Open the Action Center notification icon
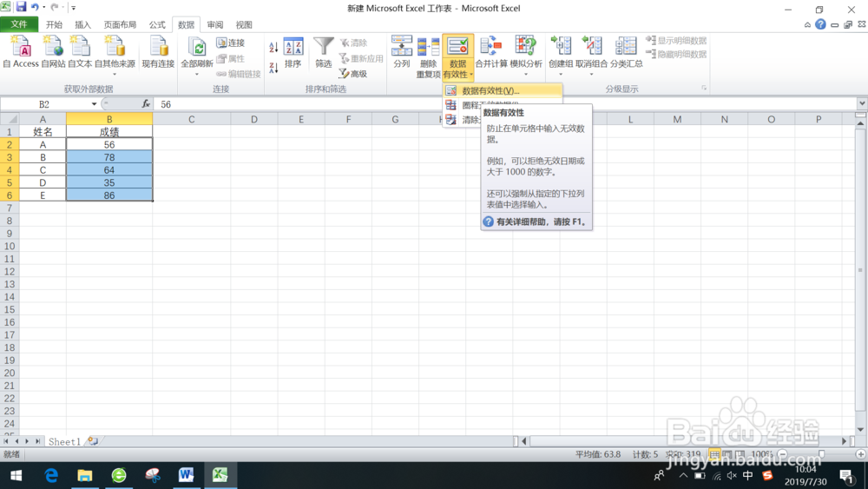The width and height of the screenshot is (868, 489). click(845, 475)
